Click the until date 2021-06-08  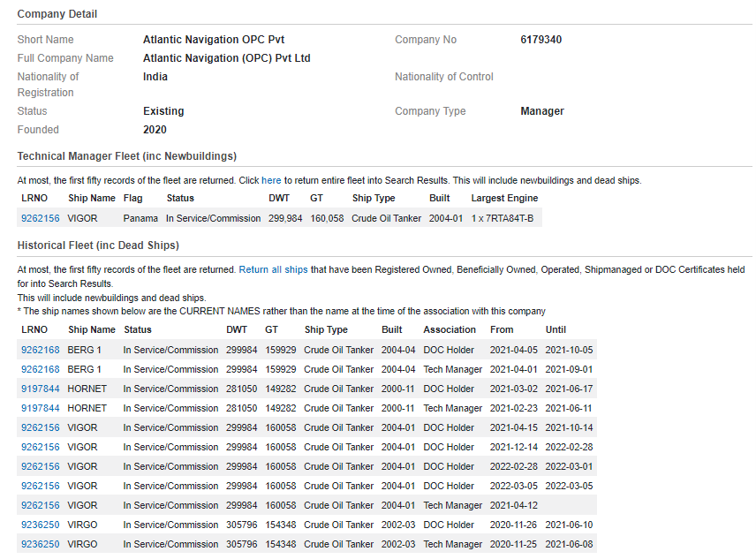[569, 544]
